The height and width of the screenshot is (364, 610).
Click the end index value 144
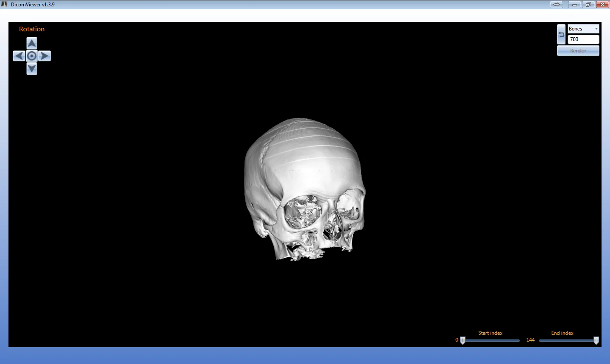click(x=530, y=340)
